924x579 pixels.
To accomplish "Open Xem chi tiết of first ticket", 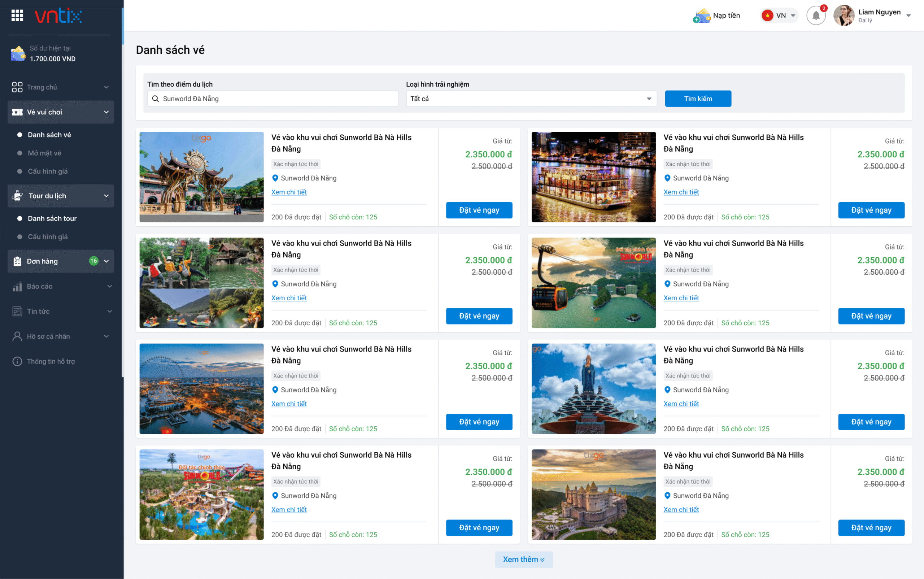I will [289, 192].
